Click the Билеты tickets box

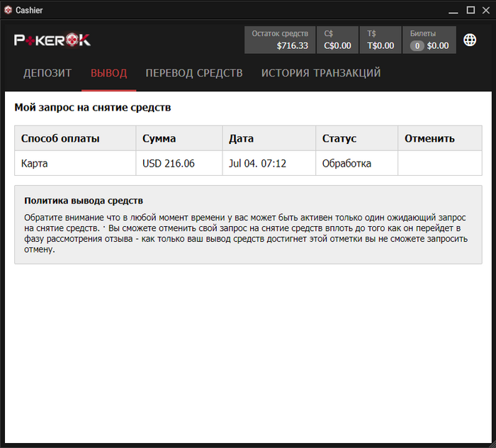tap(429, 40)
